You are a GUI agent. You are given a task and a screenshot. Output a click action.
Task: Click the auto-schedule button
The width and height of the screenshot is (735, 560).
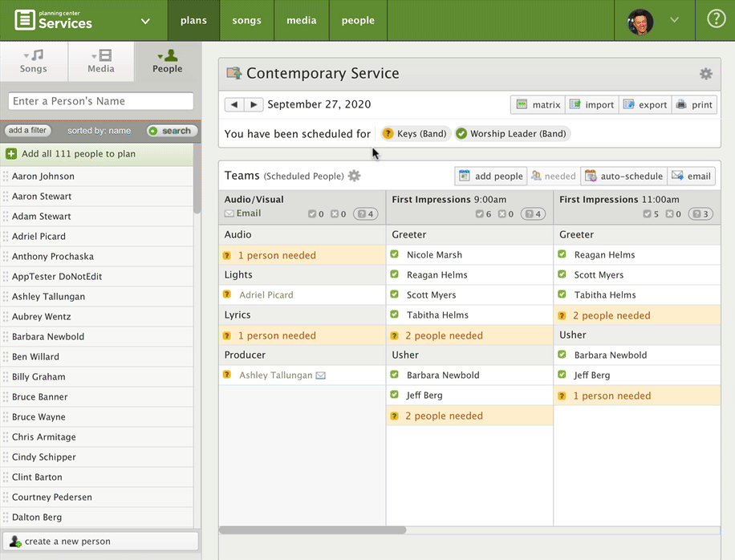[x=624, y=176]
